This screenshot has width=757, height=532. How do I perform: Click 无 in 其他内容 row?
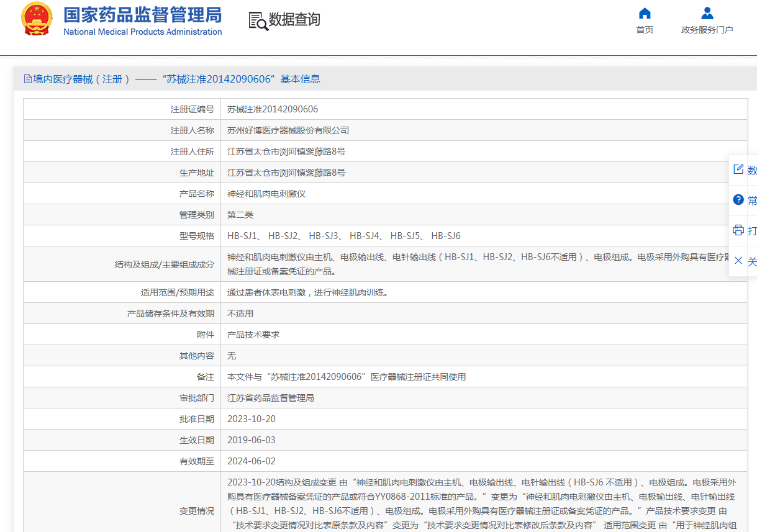point(232,356)
